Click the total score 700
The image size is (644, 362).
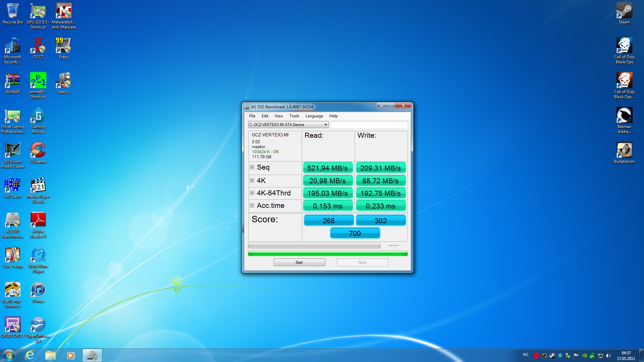point(355,233)
